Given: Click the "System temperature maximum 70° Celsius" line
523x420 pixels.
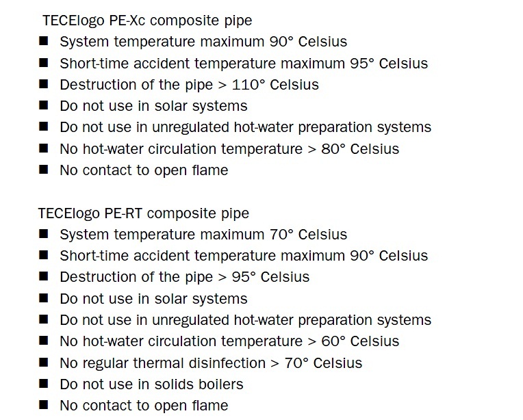Looking at the screenshot, I should coord(203,235).
